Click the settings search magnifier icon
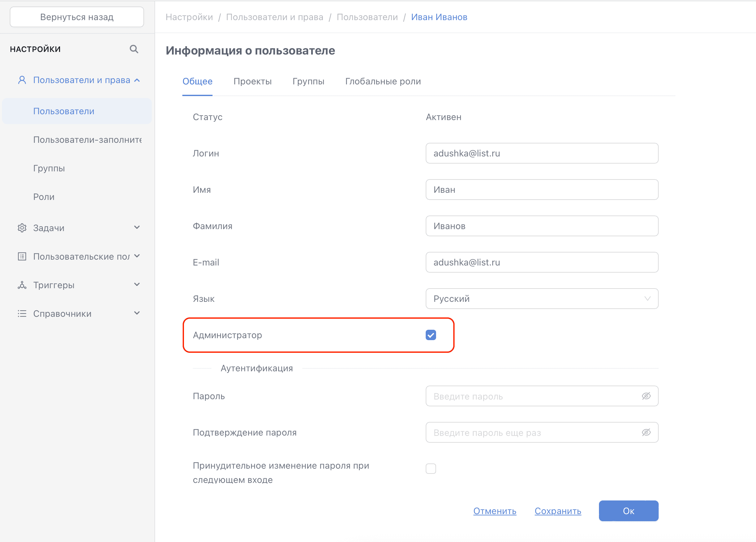 [x=134, y=49]
